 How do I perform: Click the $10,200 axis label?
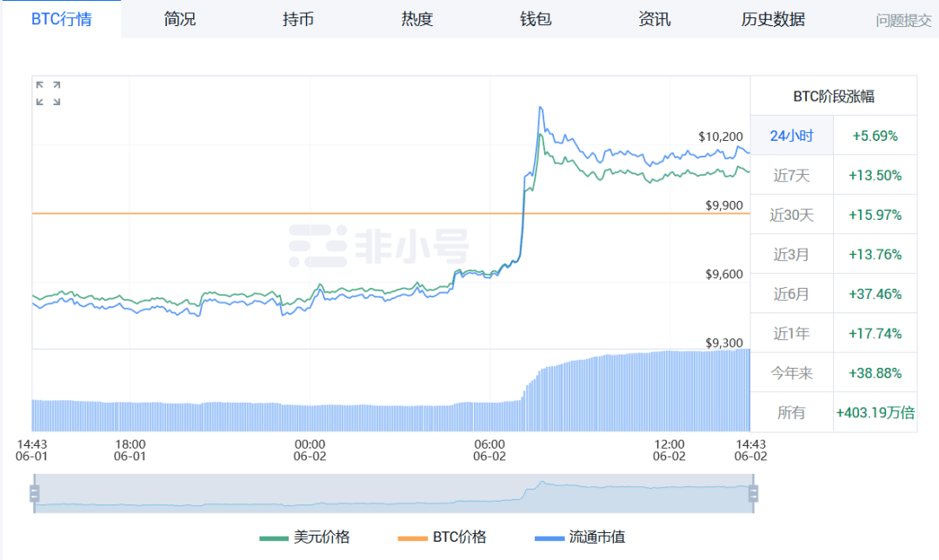(x=721, y=137)
